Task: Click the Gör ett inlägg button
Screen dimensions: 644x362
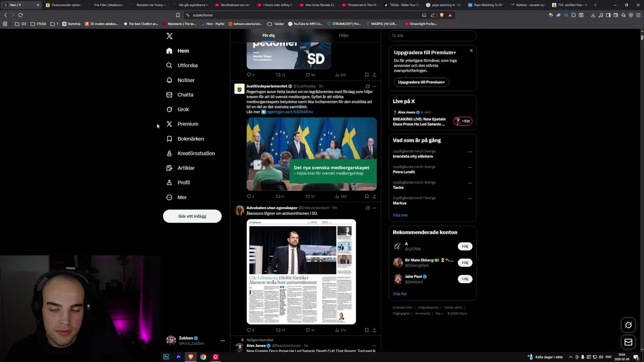Action: click(192, 216)
